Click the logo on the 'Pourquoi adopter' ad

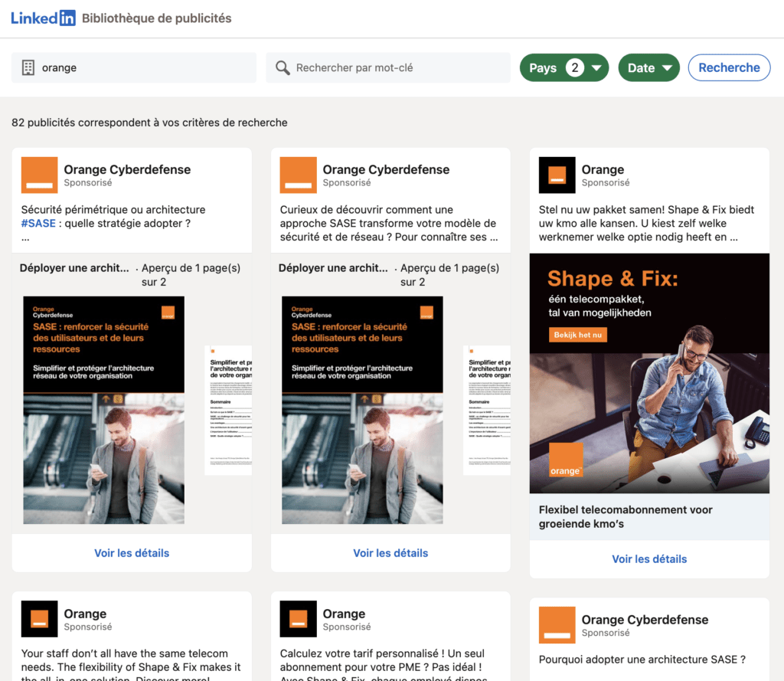(557, 625)
